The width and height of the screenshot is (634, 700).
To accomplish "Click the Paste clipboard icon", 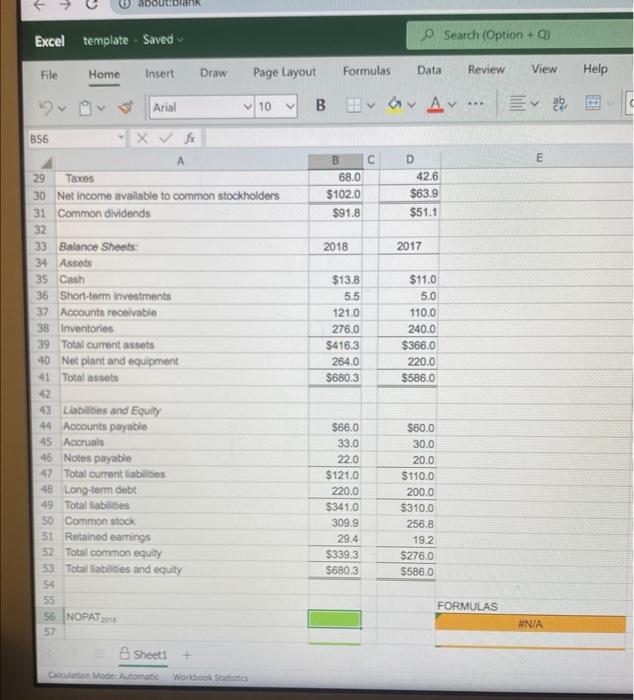I will click(x=85, y=108).
